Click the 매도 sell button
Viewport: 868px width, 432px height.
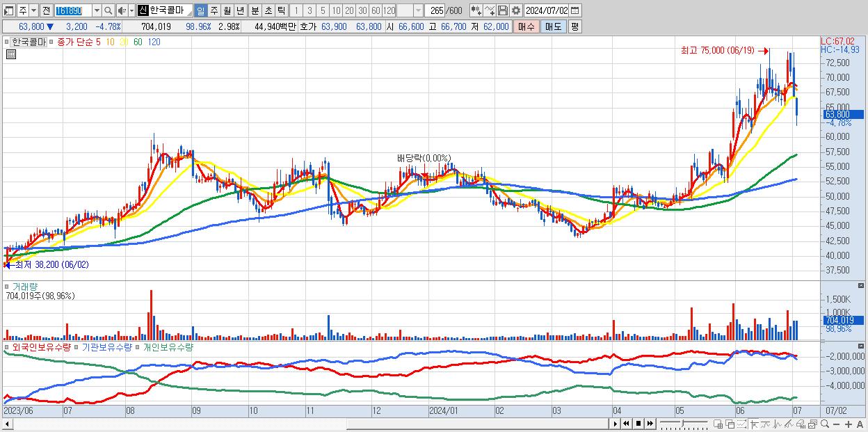coord(553,26)
